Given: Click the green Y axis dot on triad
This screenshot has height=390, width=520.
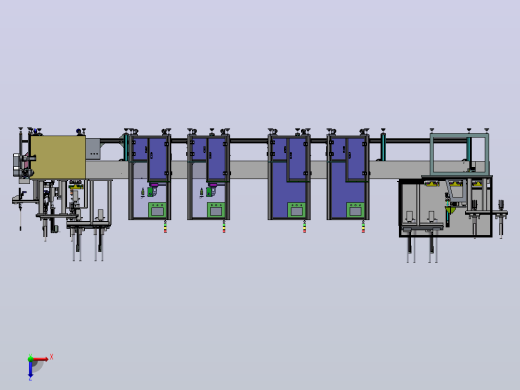Looking at the screenshot, I should point(30,359).
